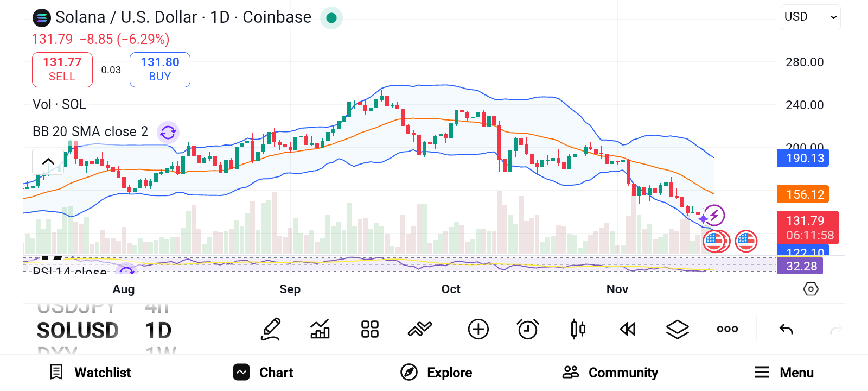Undo the last chart action
868x391 pixels.
pyautogui.click(x=786, y=329)
